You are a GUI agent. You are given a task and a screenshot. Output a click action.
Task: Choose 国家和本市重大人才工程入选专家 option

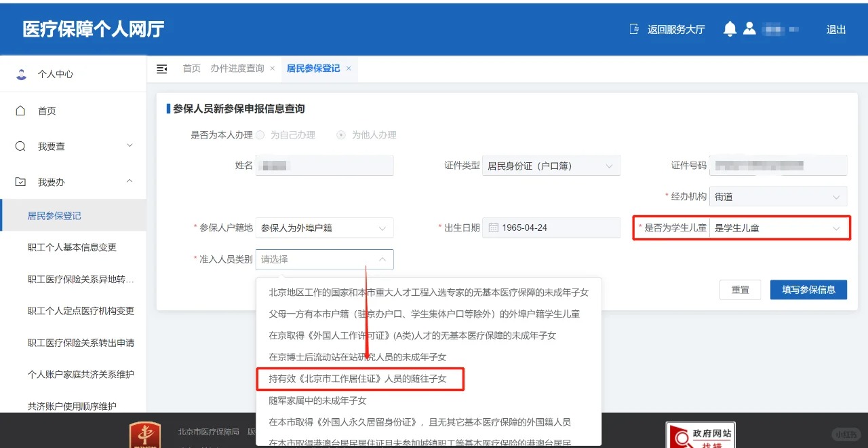coord(429,293)
